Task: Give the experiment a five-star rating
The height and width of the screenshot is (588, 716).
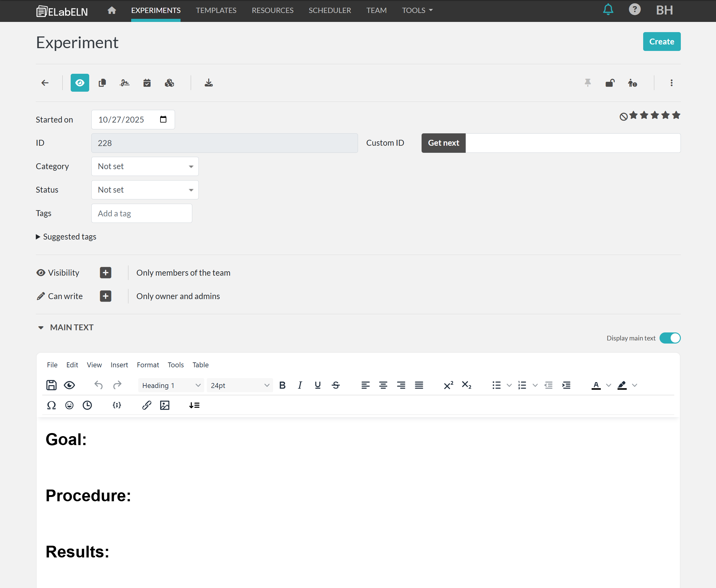Action: (676, 115)
